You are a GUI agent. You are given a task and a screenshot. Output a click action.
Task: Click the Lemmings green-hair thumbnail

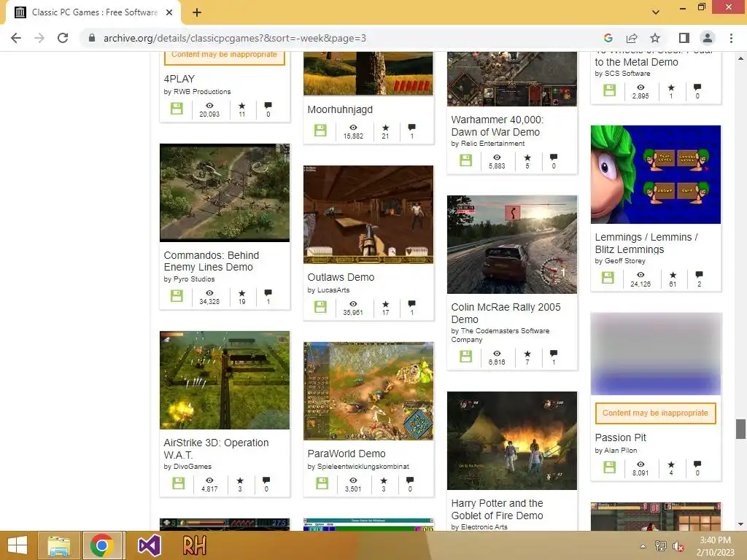tap(656, 174)
